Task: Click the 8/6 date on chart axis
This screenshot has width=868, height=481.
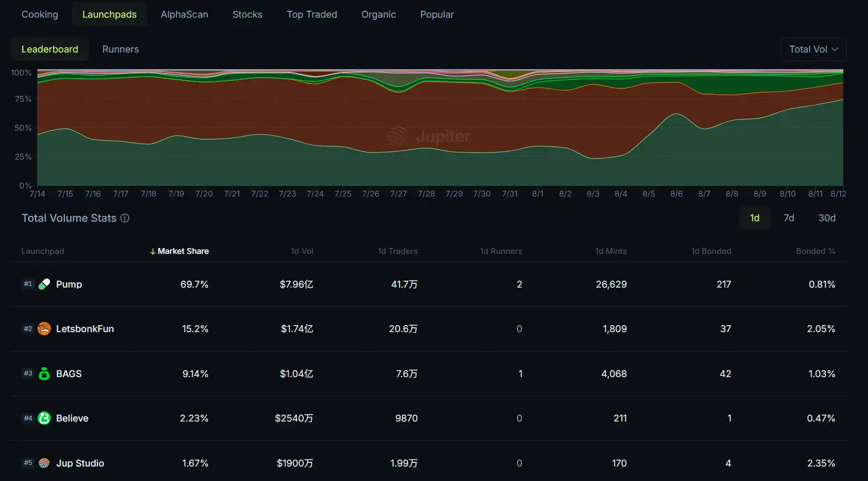Action: (x=676, y=194)
